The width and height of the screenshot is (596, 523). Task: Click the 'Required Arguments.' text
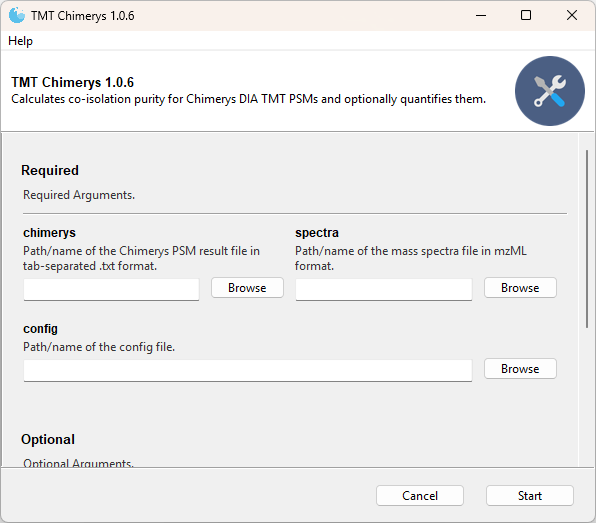coord(79,195)
